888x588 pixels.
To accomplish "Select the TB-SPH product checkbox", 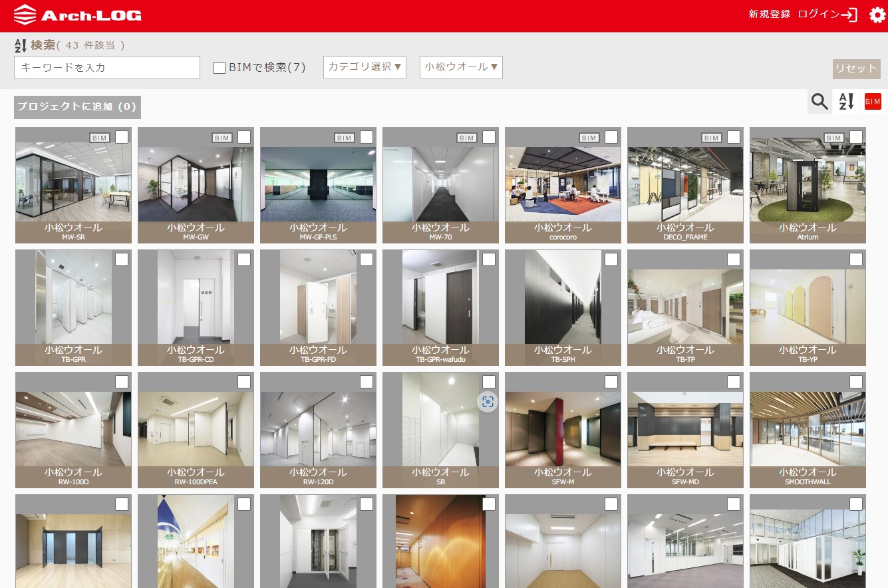I will (x=611, y=259).
